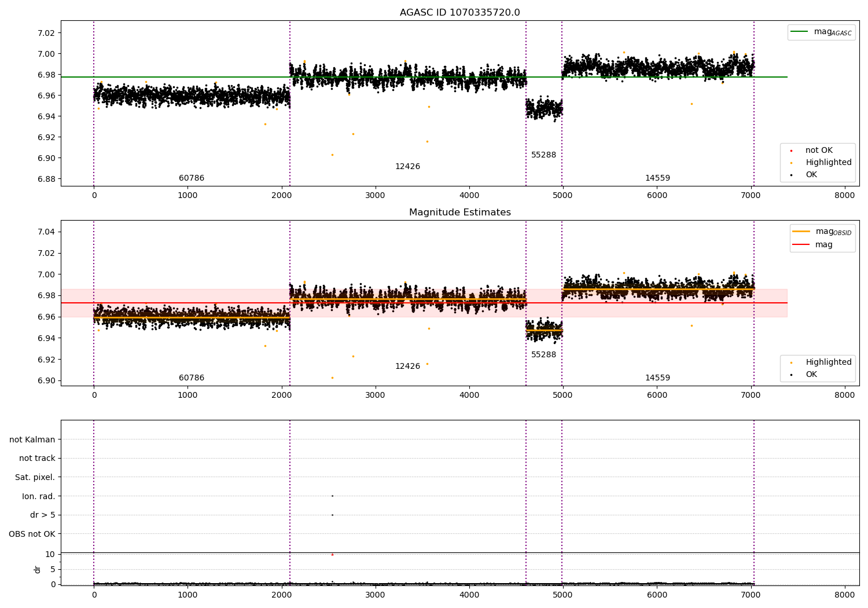Click "Highlighted" legend entry in middle plot
Image resolution: width=868 pixels, height=608 pixels.
[x=821, y=362]
